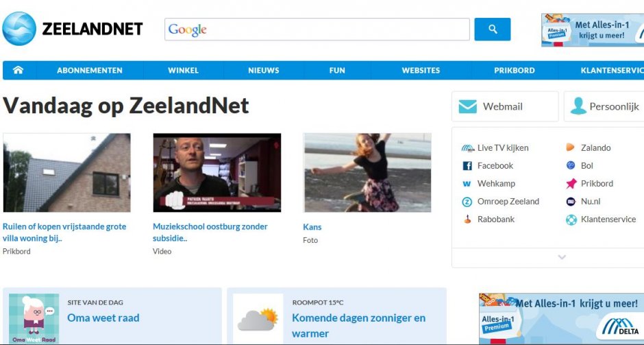The height and width of the screenshot is (345, 644).
Task: Click the Omroep Zeeland icon
Action: click(x=467, y=202)
